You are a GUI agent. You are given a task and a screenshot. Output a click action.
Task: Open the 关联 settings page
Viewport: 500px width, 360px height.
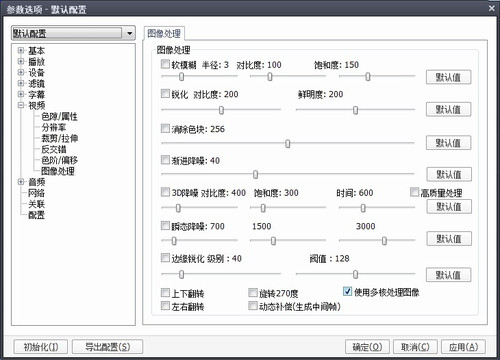pyautogui.click(x=36, y=204)
